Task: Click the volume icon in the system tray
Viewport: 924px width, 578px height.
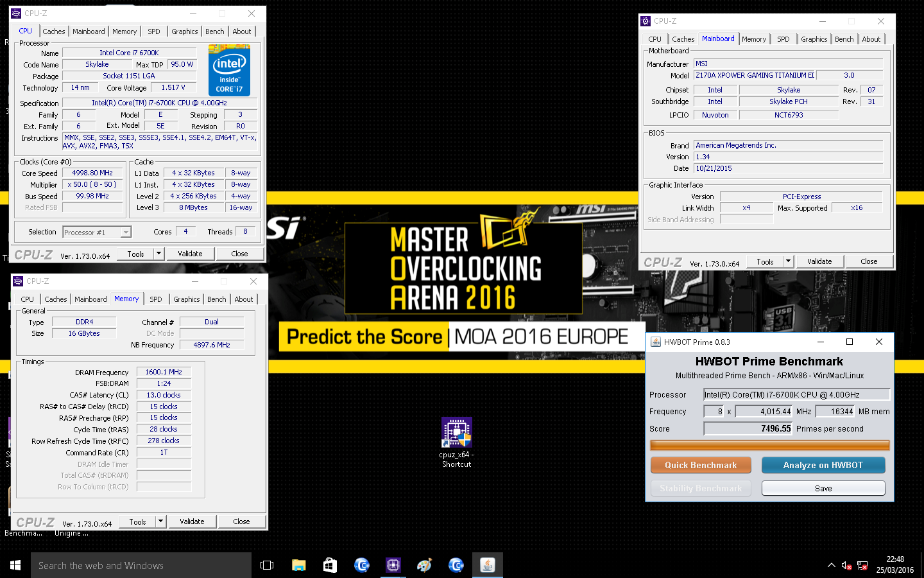Action: (846, 565)
